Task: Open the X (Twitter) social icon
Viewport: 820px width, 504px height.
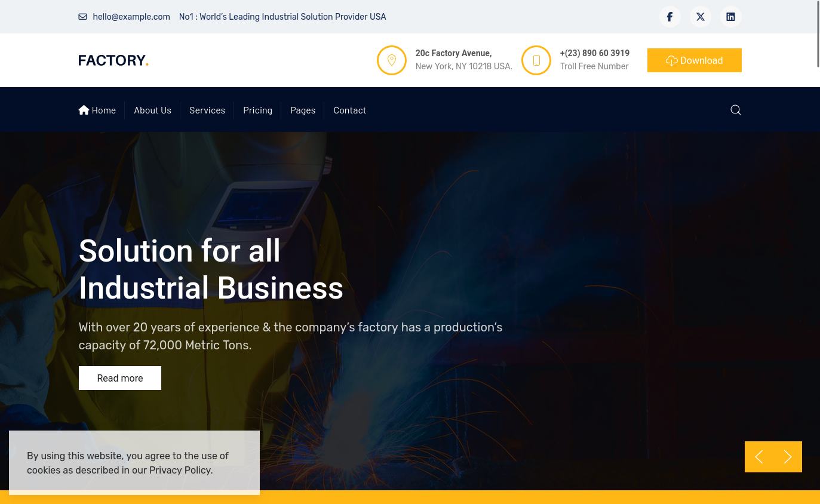Action: (701, 17)
